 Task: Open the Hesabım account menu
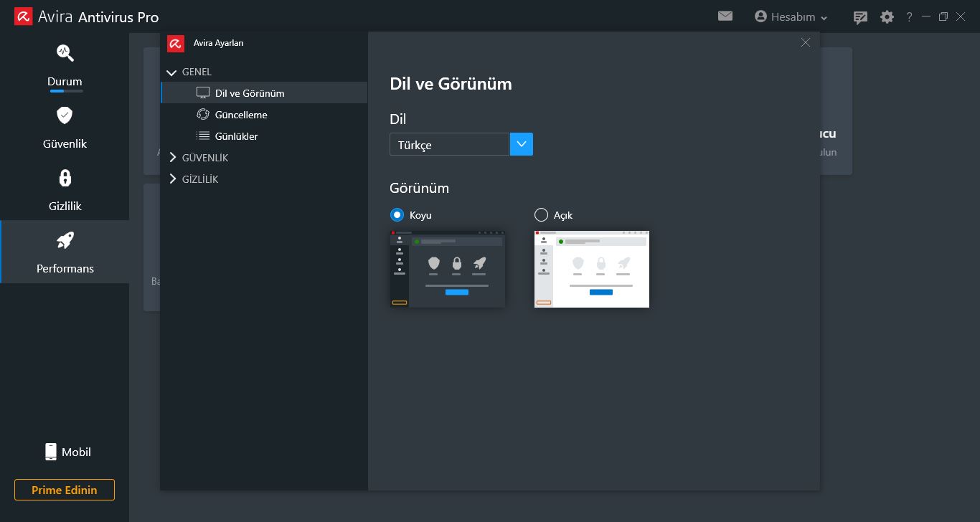791,16
